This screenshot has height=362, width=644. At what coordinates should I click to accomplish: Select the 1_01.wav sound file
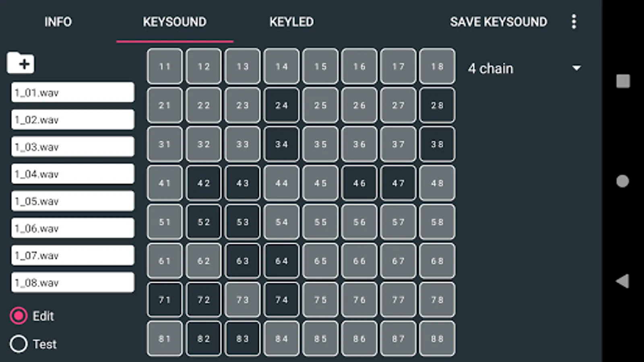pos(72,93)
